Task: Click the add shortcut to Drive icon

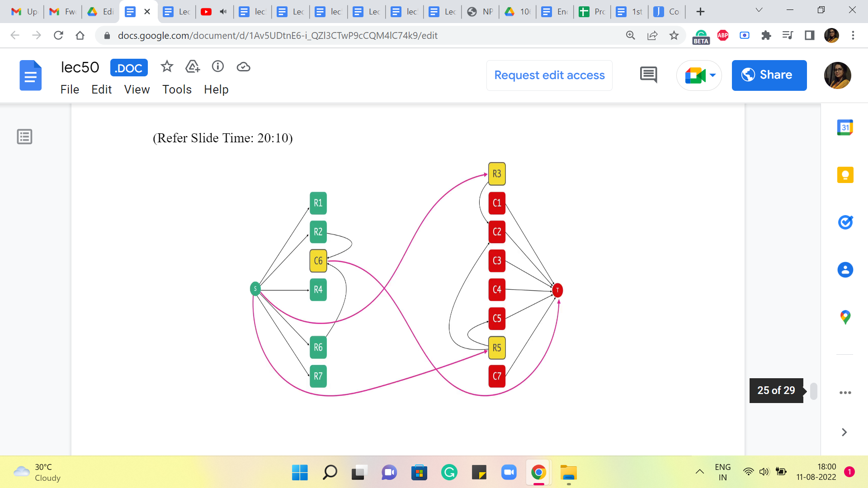Action: tap(193, 67)
